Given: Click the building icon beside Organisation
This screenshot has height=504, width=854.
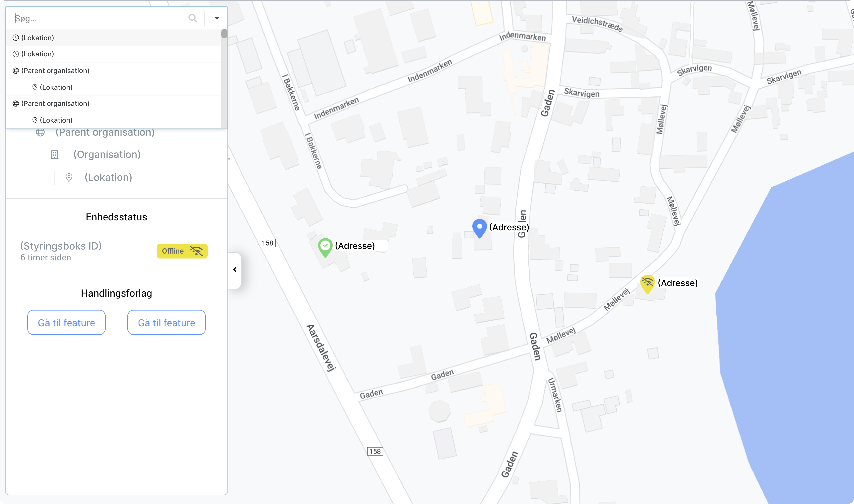Looking at the screenshot, I should (55, 155).
